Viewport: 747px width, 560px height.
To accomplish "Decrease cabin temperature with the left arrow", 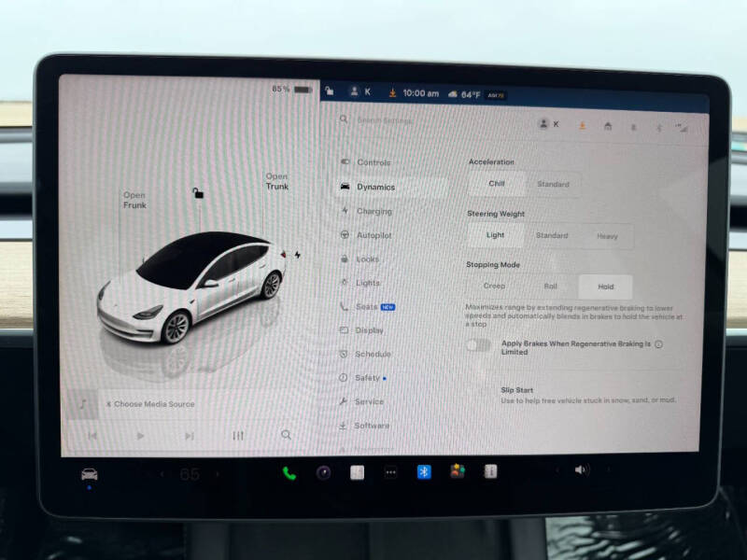I will 162,474.
